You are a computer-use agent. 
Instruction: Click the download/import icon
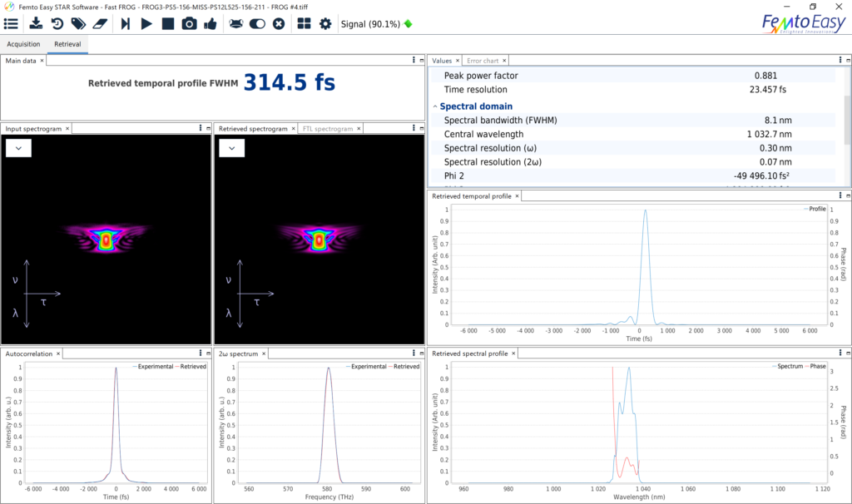pyautogui.click(x=36, y=24)
